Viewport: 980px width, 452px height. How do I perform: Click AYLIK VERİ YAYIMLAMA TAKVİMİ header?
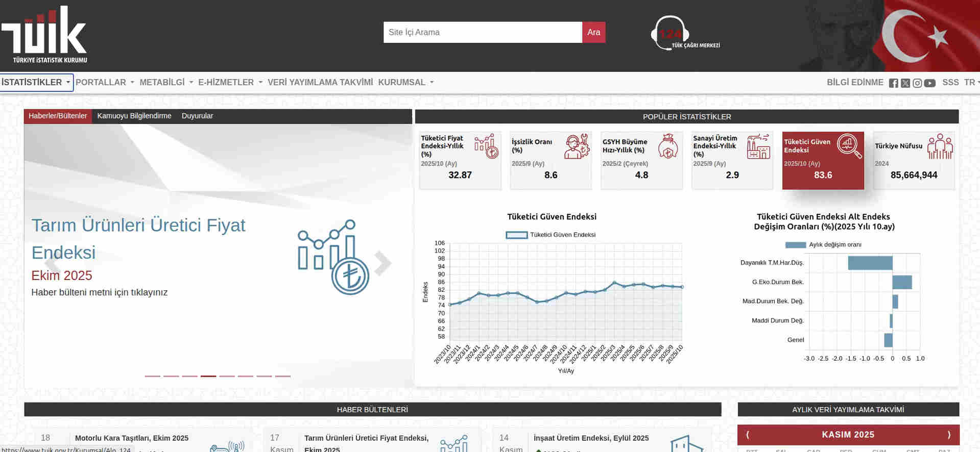tap(848, 410)
